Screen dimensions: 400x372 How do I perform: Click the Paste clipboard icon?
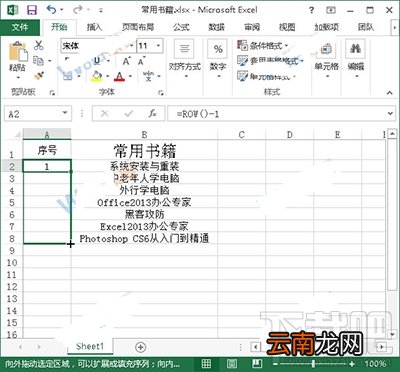click(17, 52)
